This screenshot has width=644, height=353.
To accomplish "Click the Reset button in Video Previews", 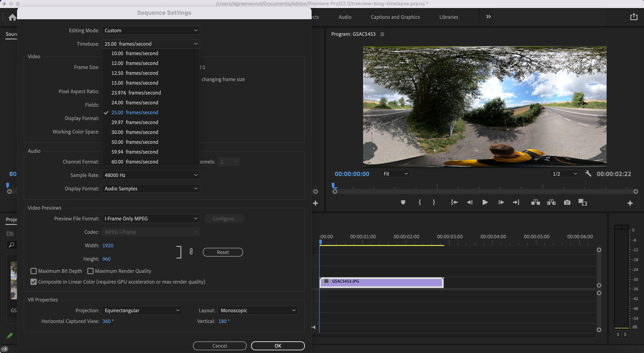I will [x=223, y=252].
